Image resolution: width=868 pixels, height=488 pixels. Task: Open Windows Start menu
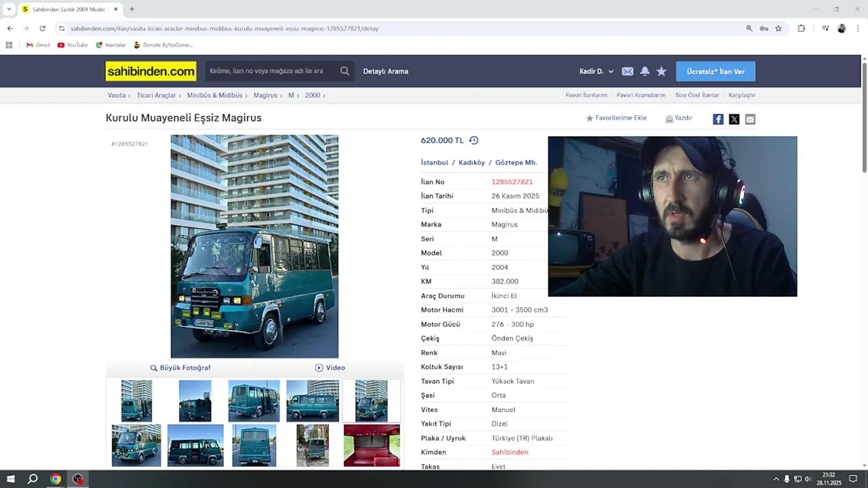click(x=11, y=479)
